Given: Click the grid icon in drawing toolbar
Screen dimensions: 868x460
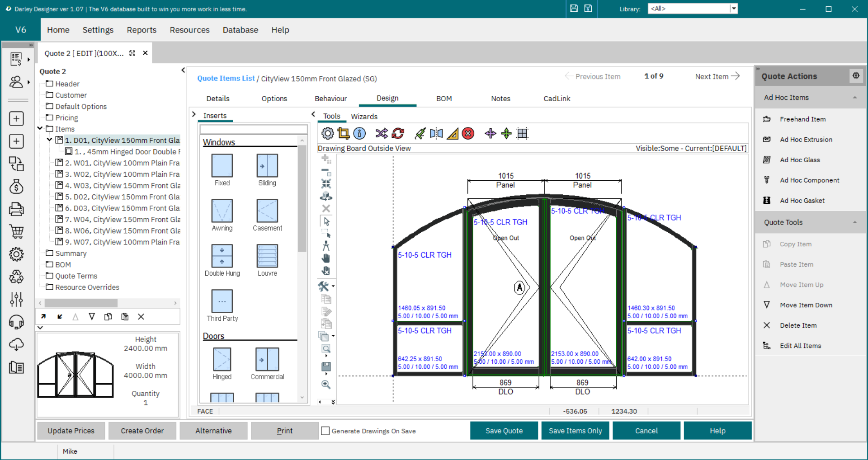Looking at the screenshot, I should click(523, 133).
